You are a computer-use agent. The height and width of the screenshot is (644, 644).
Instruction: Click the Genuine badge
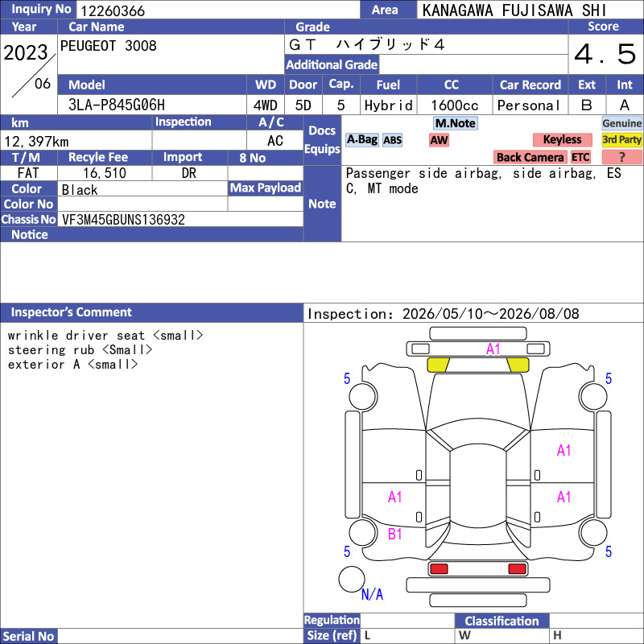coord(621,123)
